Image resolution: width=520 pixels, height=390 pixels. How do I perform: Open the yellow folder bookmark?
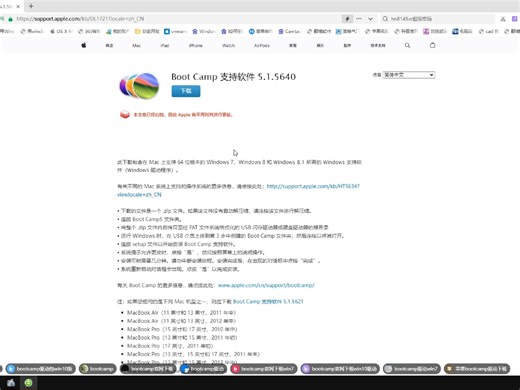click(x=147, y=31)
